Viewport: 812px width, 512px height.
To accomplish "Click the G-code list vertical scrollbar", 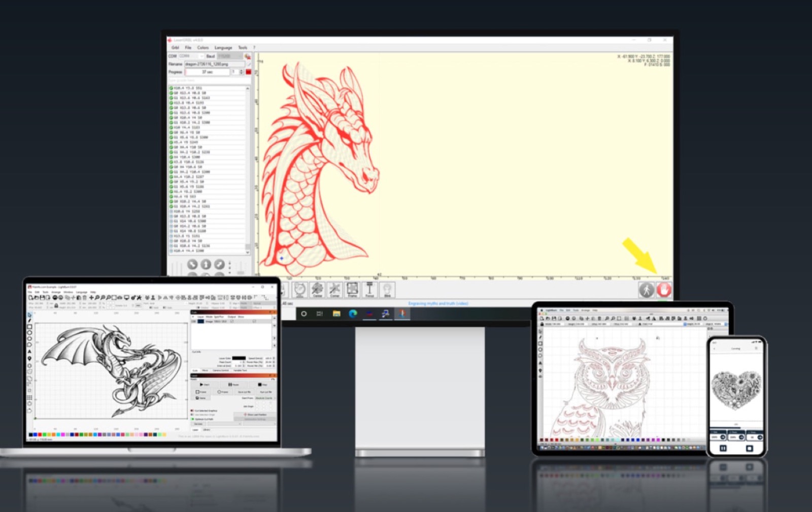I will (x=248, y=170).
